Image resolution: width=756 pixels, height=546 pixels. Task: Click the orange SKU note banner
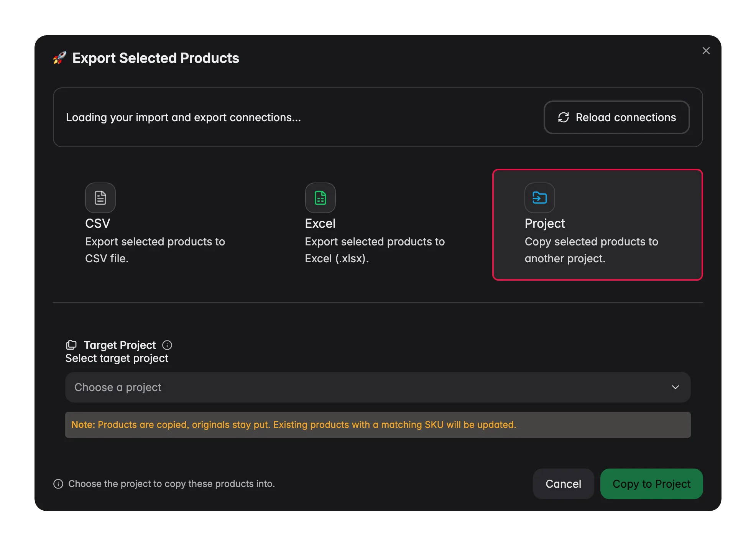tap(378, 425)
